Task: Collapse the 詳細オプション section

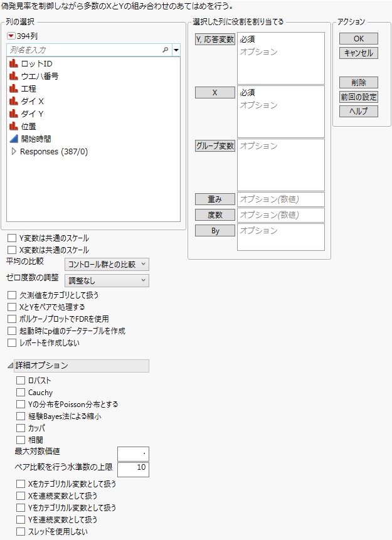Action: click(10, 366)
